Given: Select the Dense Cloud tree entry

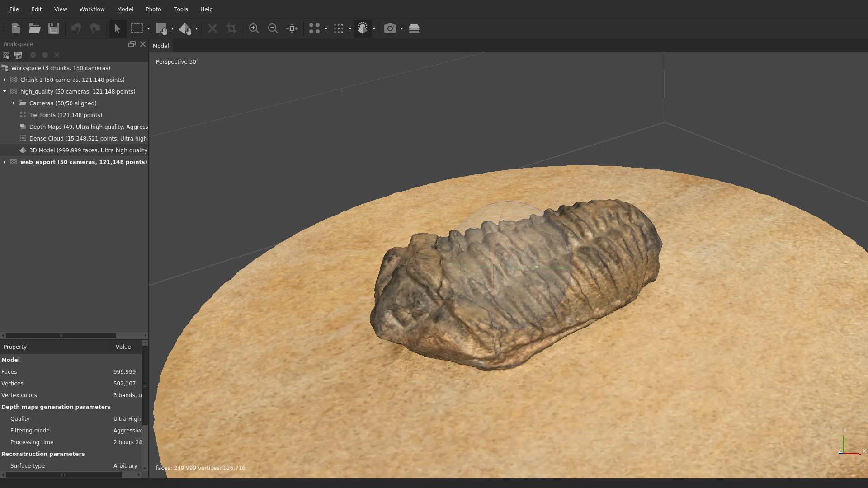Looking at the screenshot, I should click(88, 139).
